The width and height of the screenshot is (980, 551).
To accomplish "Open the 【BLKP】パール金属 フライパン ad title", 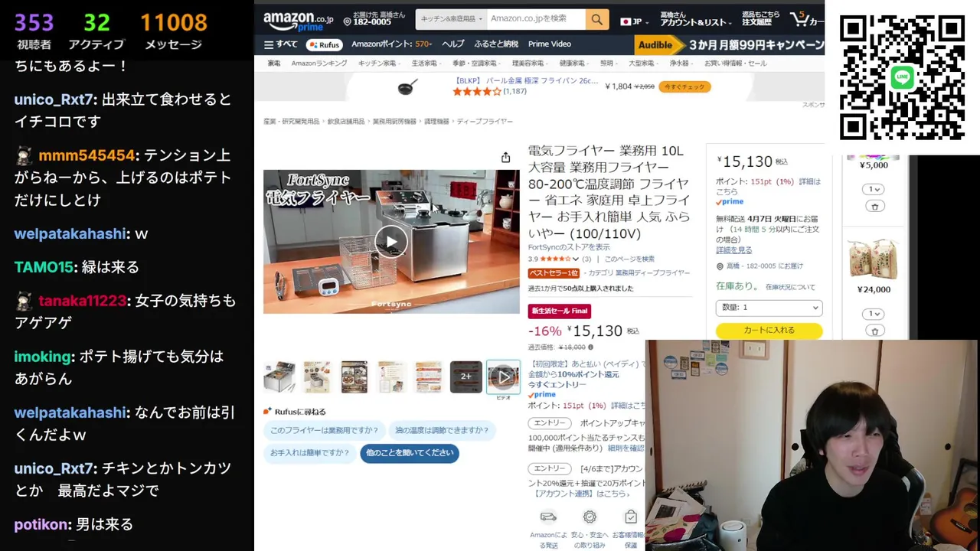I will 525,80.
